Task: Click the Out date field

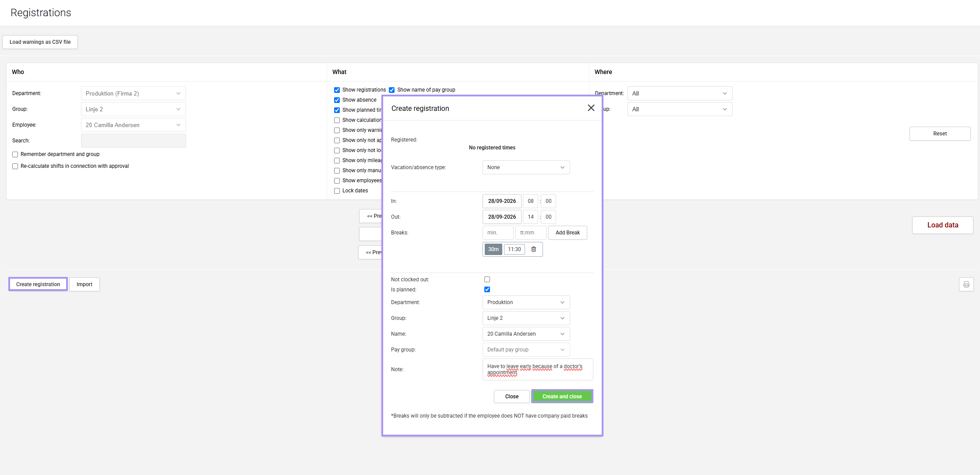Action: click(x=502, y=217)
